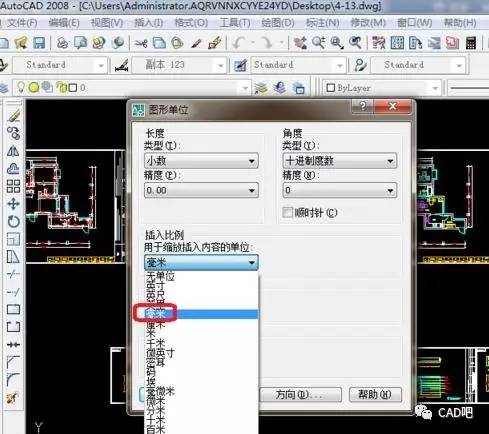Viewport: 489px width, 434px height.
Task: Open the 格式(O) menu
Action: (191, 23)
